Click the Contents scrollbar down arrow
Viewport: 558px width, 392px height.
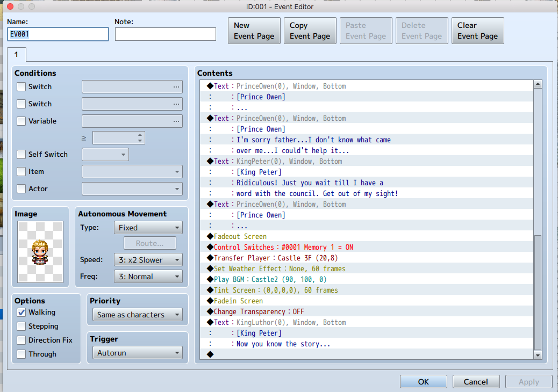(538, 355)
